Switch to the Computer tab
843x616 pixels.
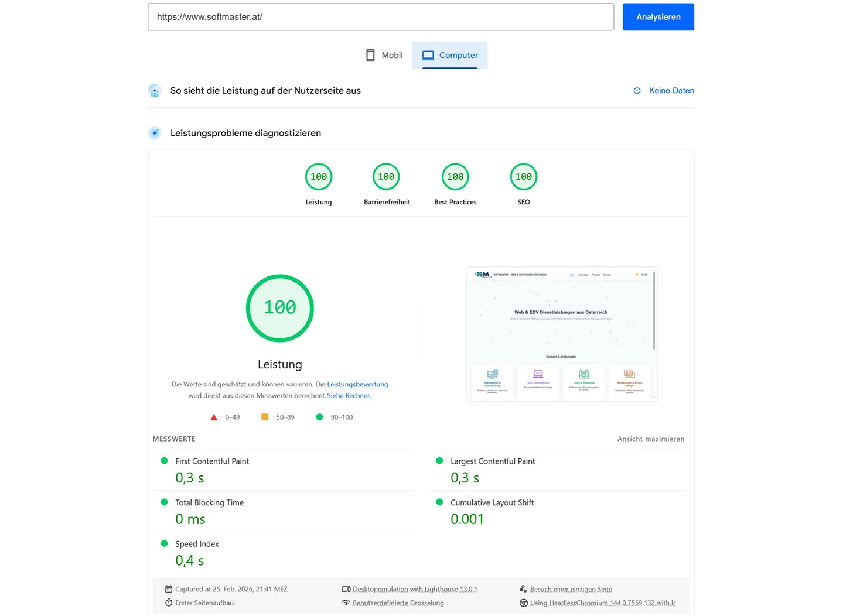449,54
